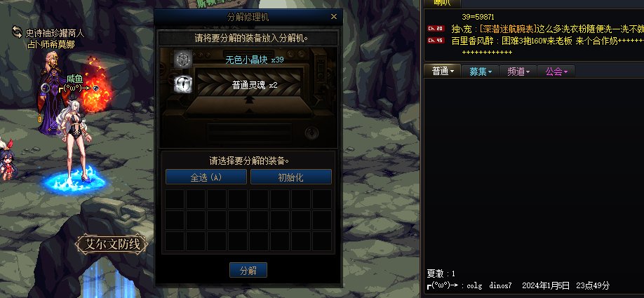Open the 普通 chat dropdown
The height and width of the screenshot is (298, 644).
443,72
